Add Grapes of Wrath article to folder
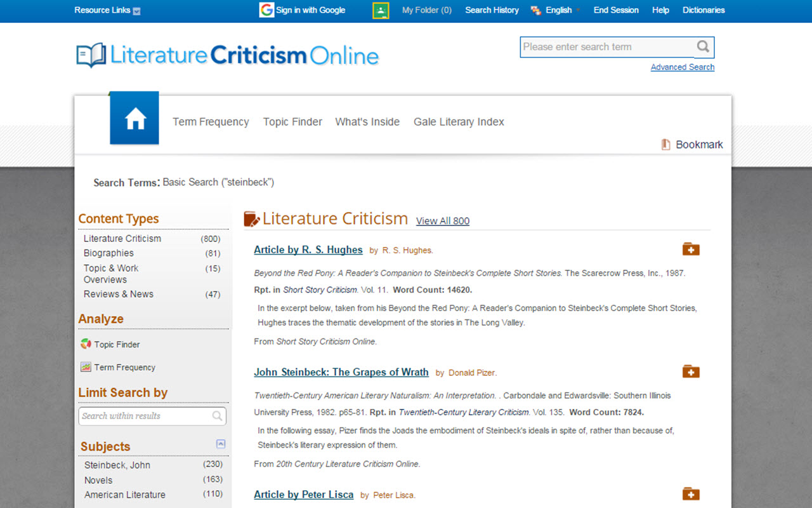The height and width of the screenshot is (508, 812). (691, 371)
